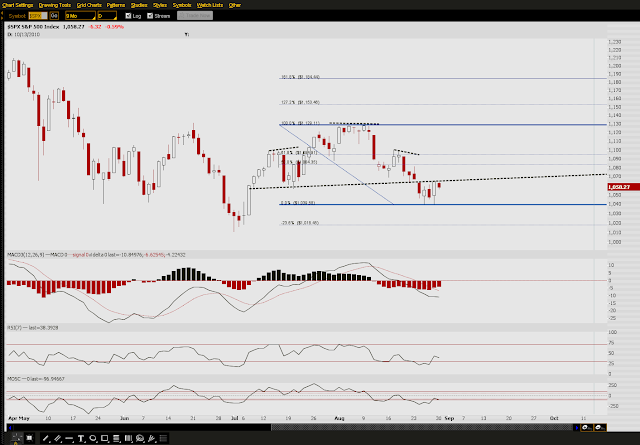Open the D aggregation period dropdown
This screenshot has width=640, height=445.
[107, 16]
